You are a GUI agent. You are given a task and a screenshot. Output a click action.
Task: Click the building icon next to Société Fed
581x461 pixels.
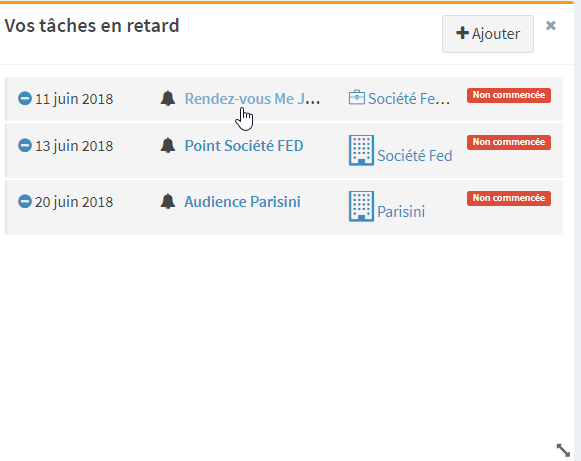tap(361, 150)
